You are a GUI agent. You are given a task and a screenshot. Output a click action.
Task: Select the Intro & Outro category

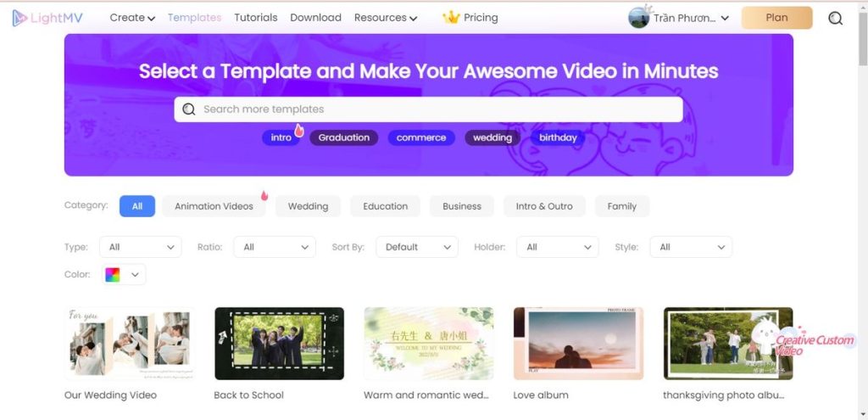point(544,206)
